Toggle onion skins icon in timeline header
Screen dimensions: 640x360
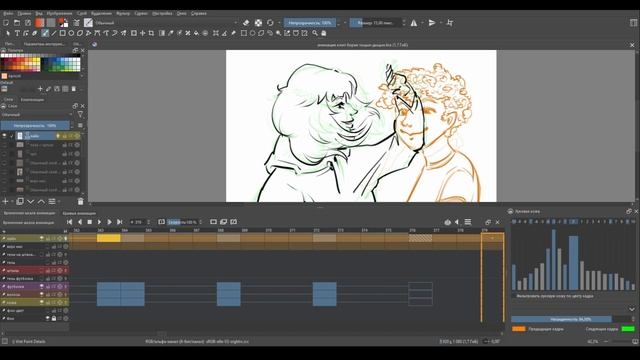[x=447, y=222]
